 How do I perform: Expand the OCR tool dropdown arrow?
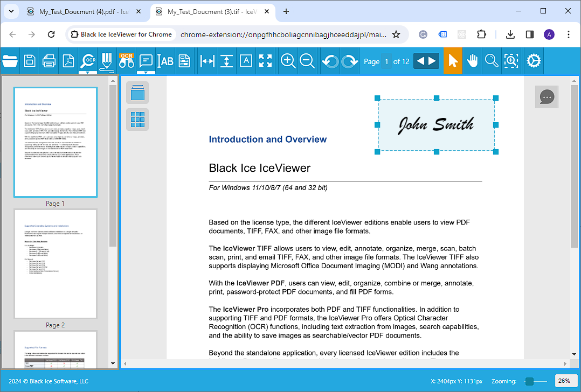tap(88, 73)
